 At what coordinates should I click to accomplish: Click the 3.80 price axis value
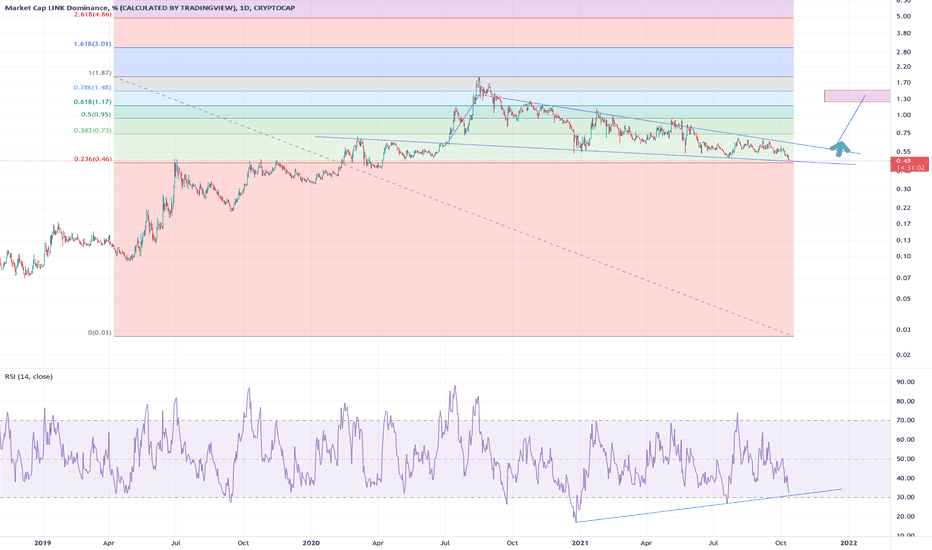tap(903, 33)
